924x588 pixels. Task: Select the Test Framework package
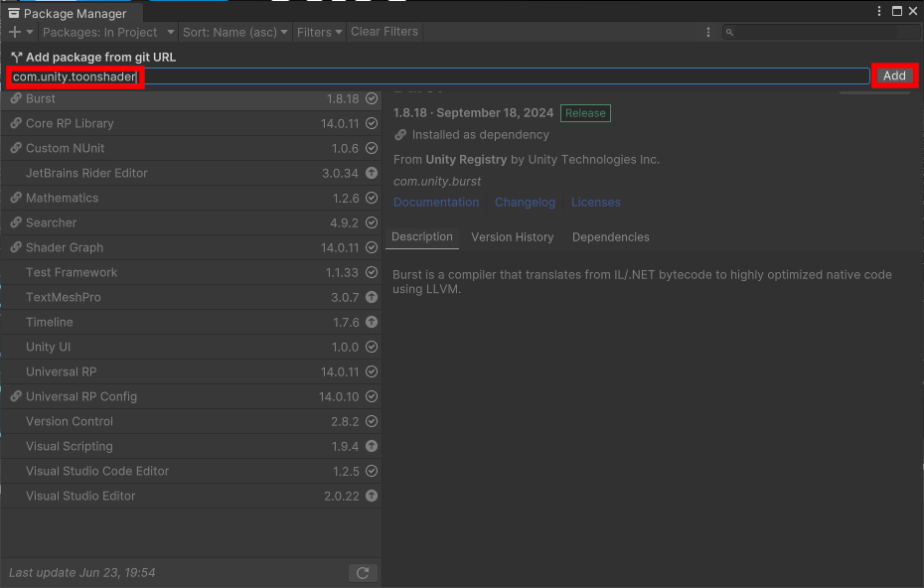[191, 272]
